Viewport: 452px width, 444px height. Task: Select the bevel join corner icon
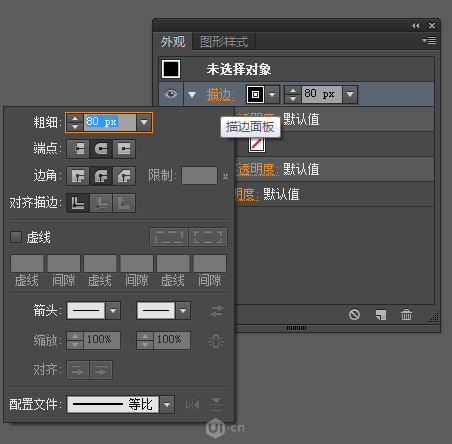click(124, 176)
